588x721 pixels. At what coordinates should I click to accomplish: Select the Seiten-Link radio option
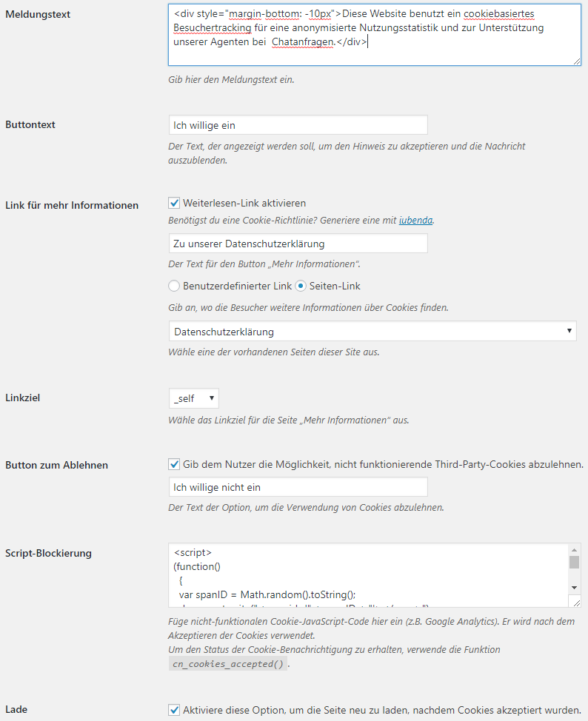pos(301,286)
